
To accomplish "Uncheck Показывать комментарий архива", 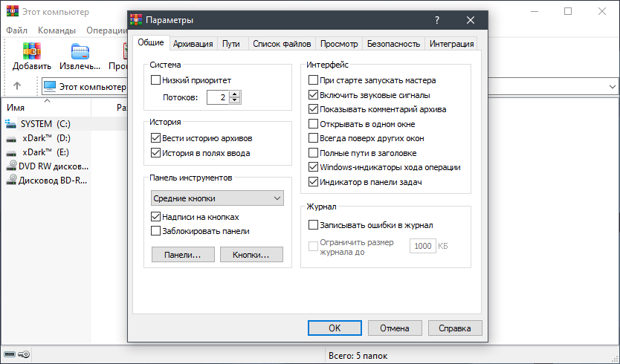I will [313, 109].
